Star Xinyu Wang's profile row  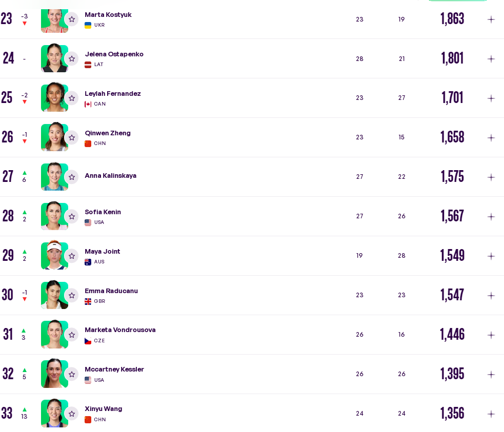pos(72,414)
